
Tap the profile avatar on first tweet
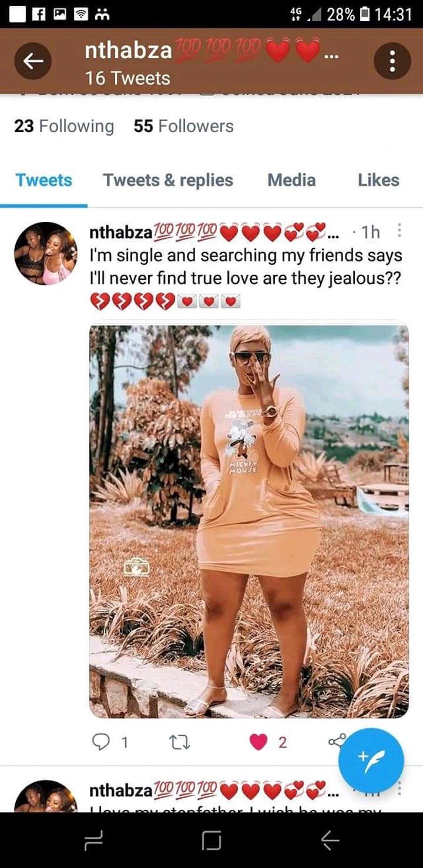click(46, 254)
